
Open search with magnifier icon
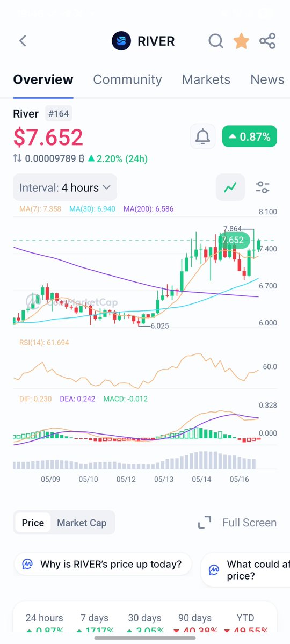[x=216, y=41]
